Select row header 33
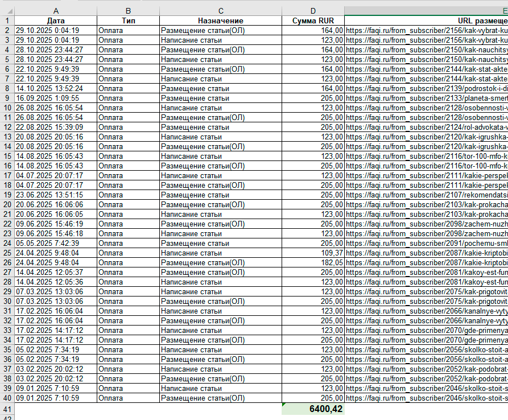Viewport: 508px width, 420px height. coord(7,330)
